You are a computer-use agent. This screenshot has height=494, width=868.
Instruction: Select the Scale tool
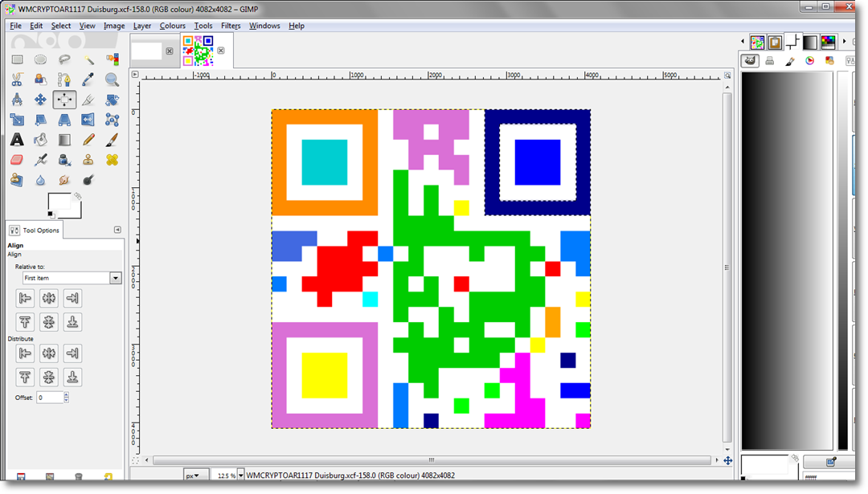[17, 120]
